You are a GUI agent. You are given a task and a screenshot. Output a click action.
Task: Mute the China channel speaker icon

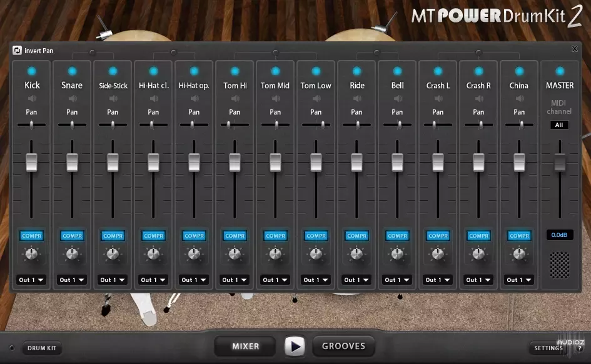(x=520, y=98)
